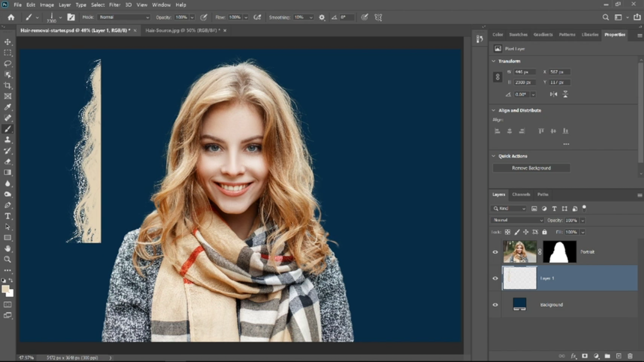Select the Crop tool
The image size is (644, 362).
8,85
